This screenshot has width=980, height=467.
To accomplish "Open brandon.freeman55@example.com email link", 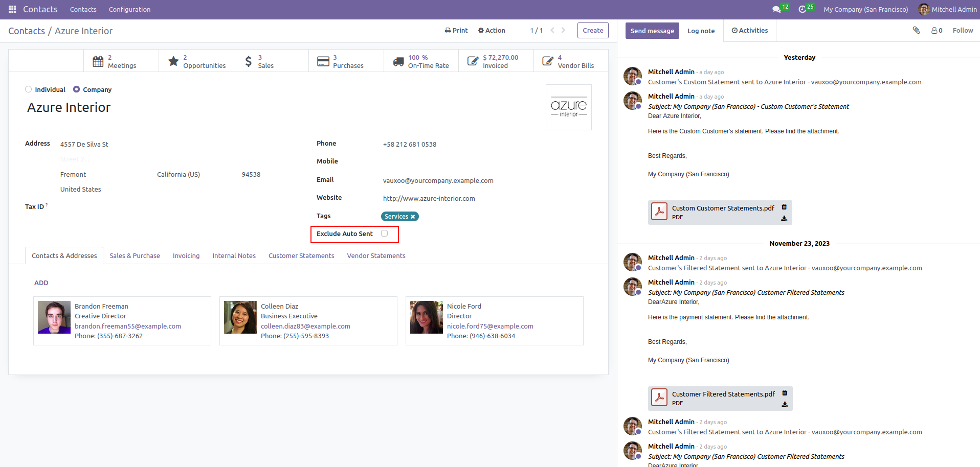I will click(128, 326).
